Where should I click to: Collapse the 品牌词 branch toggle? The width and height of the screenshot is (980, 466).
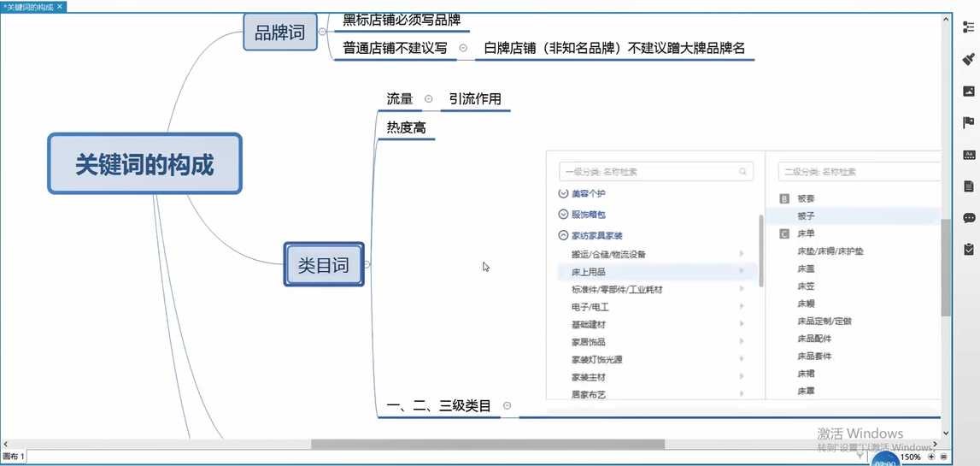click(322, 32)
